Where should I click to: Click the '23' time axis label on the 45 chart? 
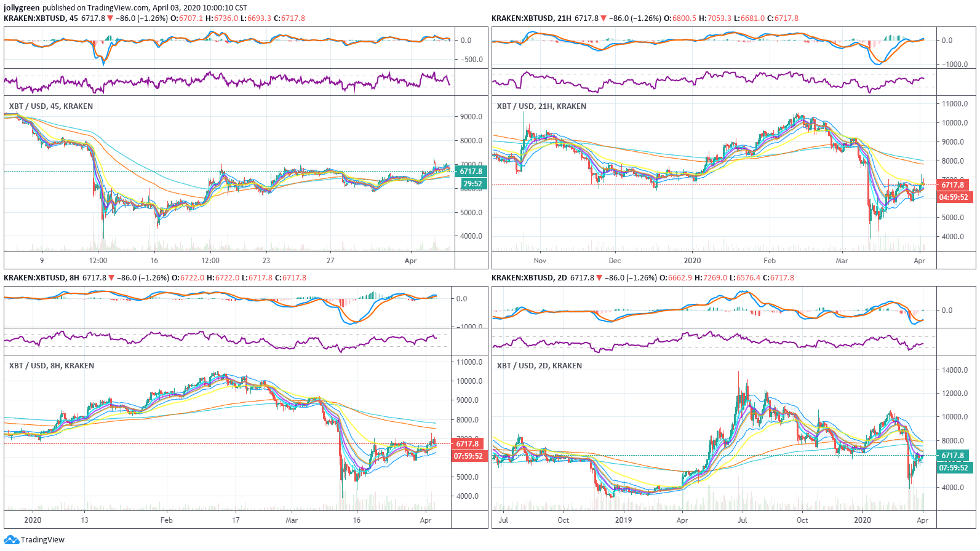(x=266, y=261)
